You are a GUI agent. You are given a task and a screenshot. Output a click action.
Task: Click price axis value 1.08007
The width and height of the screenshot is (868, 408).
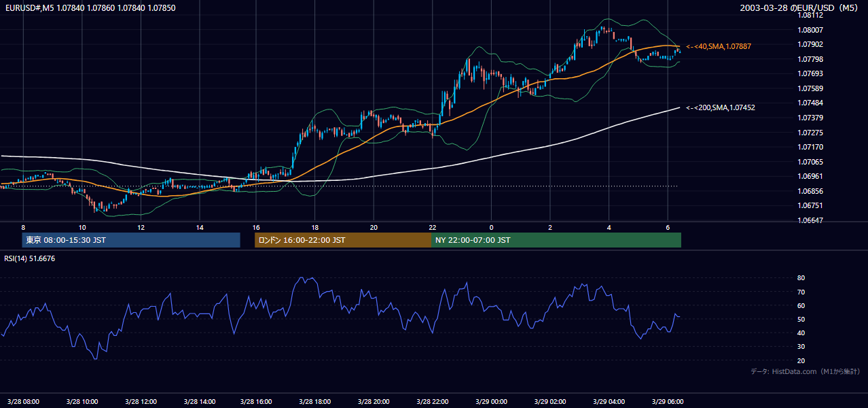tap(810, 30)
